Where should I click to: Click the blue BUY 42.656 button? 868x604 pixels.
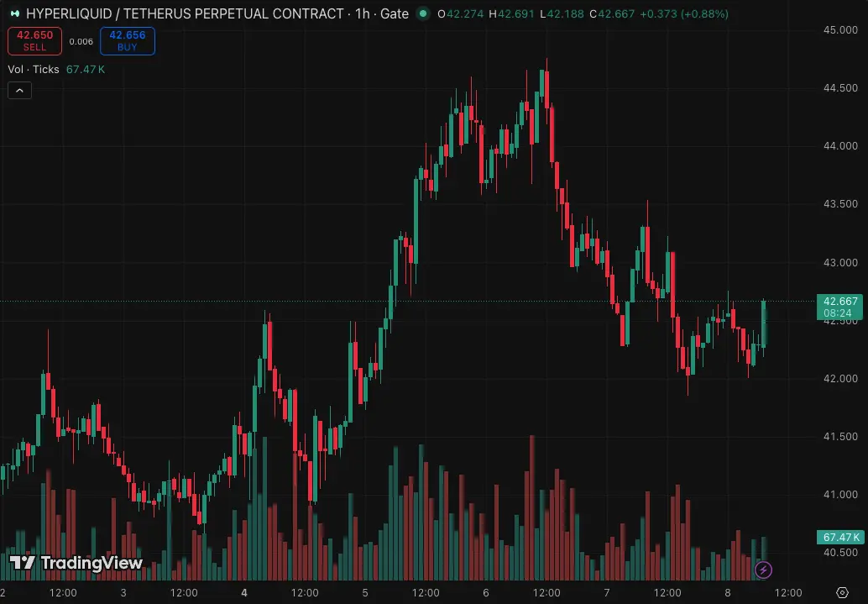[128, 41]
